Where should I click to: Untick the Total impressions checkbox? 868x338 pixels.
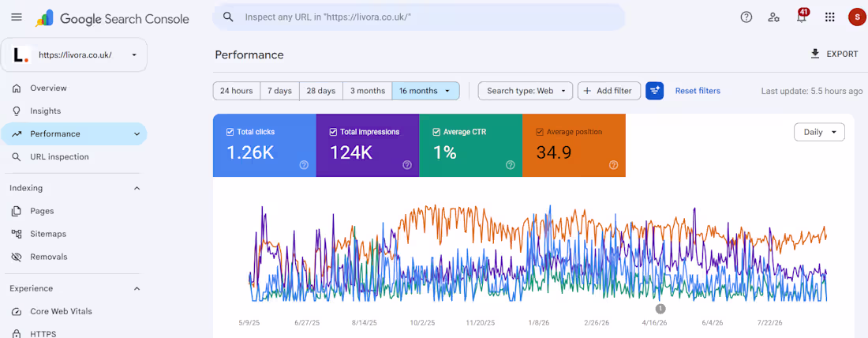coord(333,132)
